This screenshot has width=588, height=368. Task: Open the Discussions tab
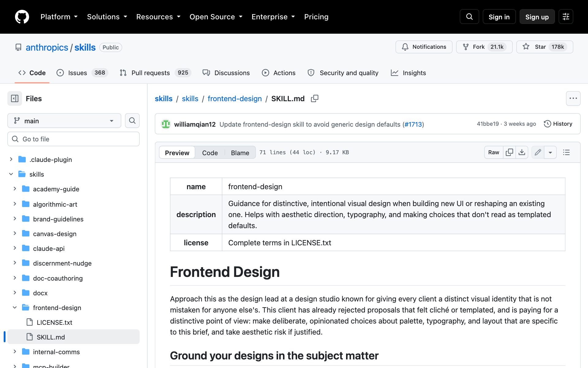[x=226, y=73]
